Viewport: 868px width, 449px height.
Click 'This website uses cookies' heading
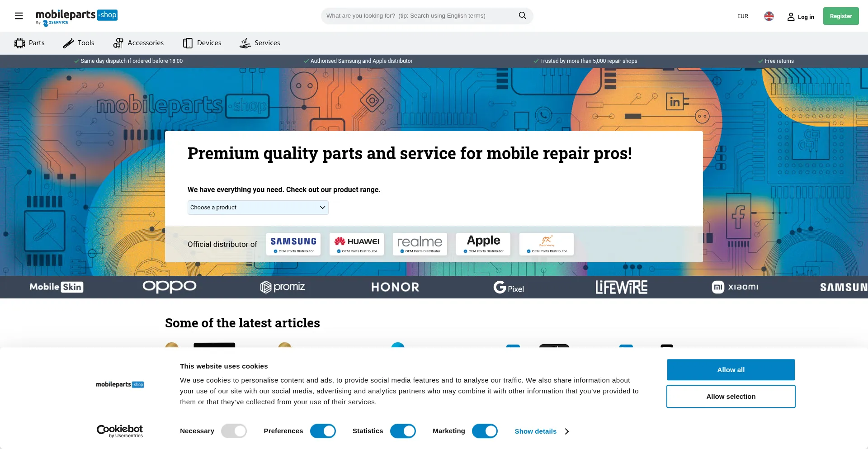pyautogui.click(x=224, y=366)
